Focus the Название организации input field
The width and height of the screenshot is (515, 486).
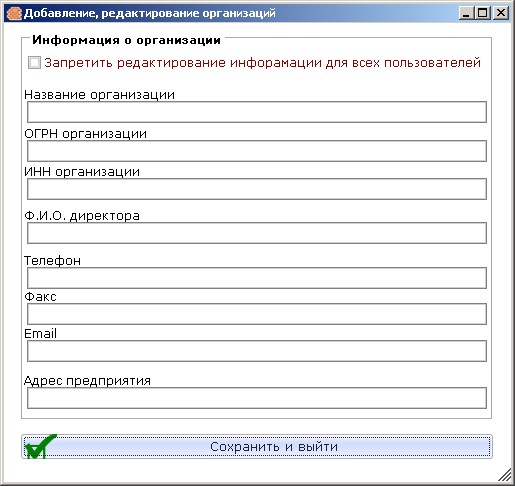click(257, 112)
